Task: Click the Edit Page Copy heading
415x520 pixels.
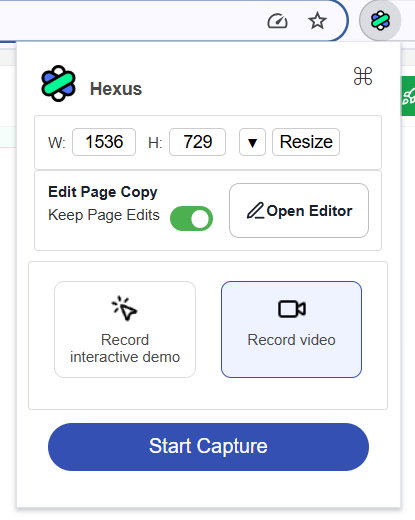Action: pyautogui.click(x=103, y=192)
